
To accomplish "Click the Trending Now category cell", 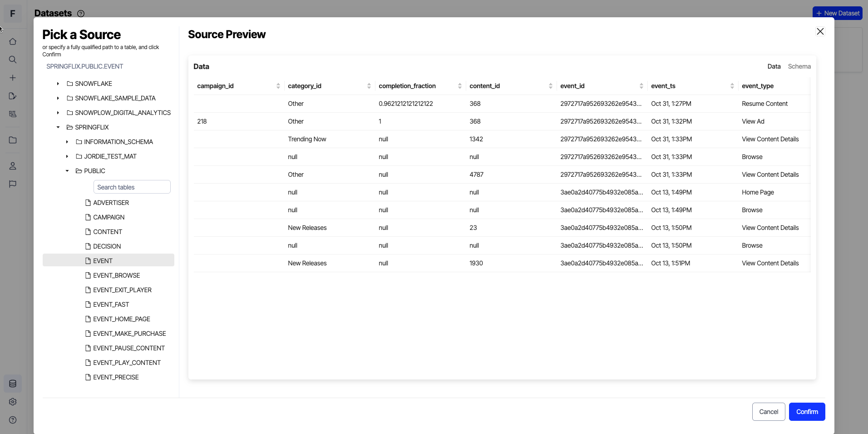I will [x=307, y=139].
